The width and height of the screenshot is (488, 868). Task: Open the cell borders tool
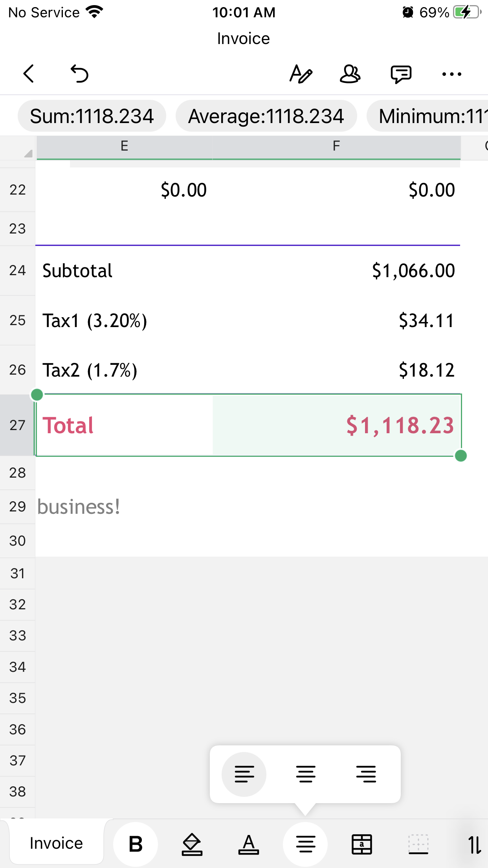coord(418,844)
